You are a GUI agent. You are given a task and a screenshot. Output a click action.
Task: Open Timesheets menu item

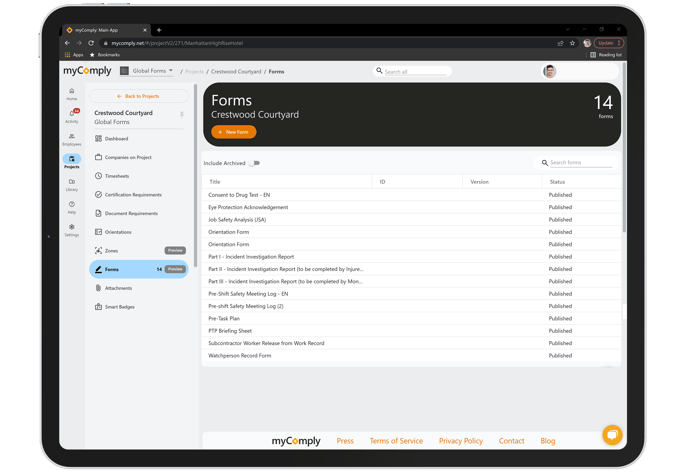point(139,176)
